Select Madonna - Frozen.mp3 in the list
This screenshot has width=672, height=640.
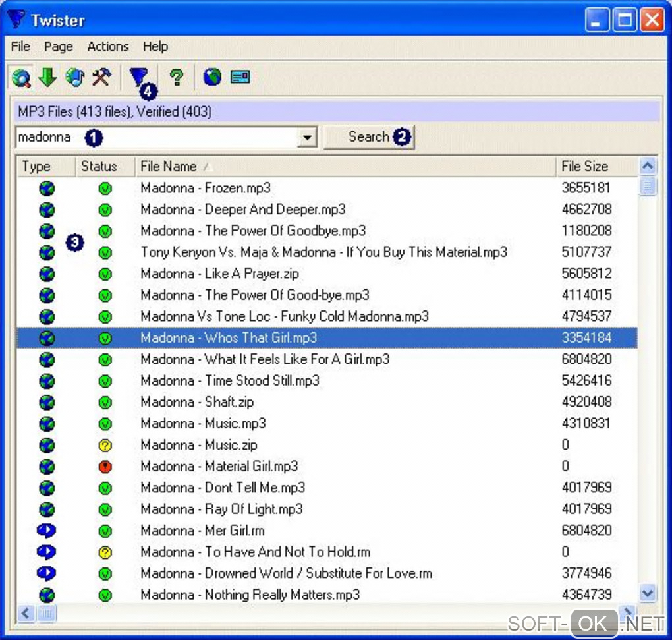tap(205, 188)
